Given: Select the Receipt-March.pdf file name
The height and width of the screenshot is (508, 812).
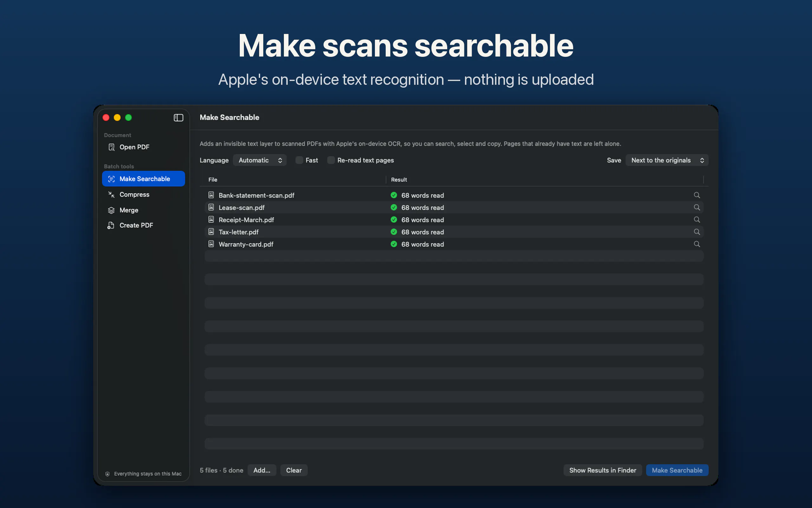Looking at the screenshot, I should (246, 220).
